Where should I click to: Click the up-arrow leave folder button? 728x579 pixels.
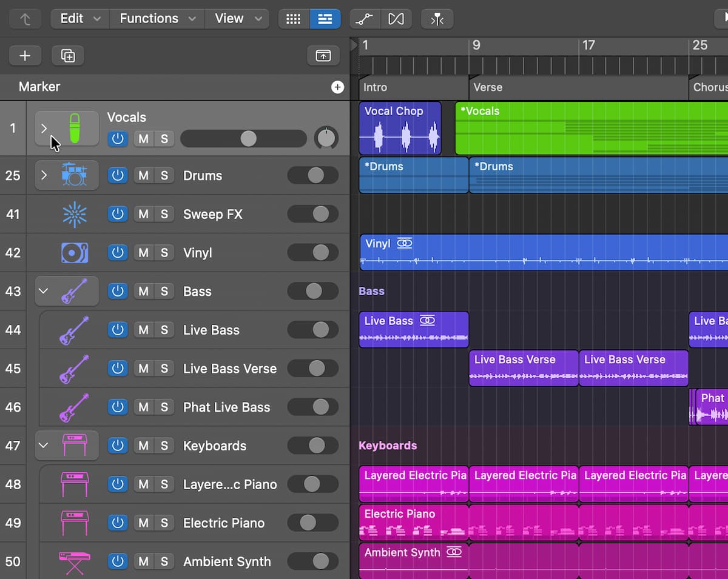[x=25, y=19]
